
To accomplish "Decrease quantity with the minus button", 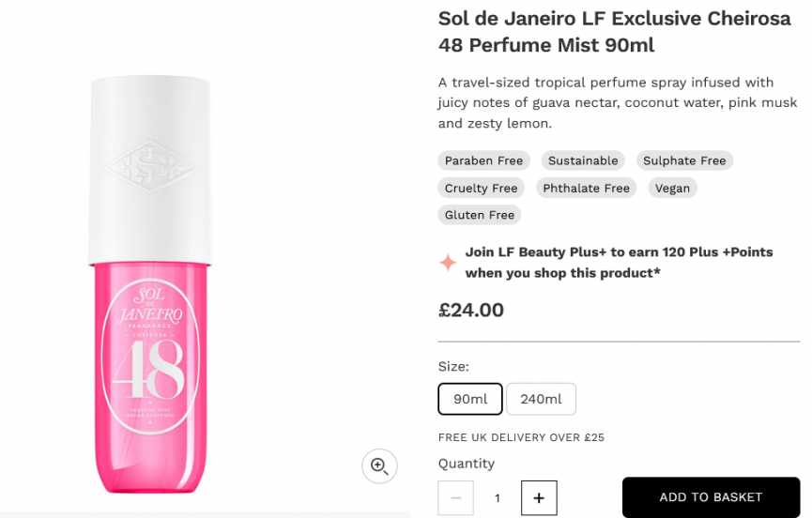I will pos(455,497).
